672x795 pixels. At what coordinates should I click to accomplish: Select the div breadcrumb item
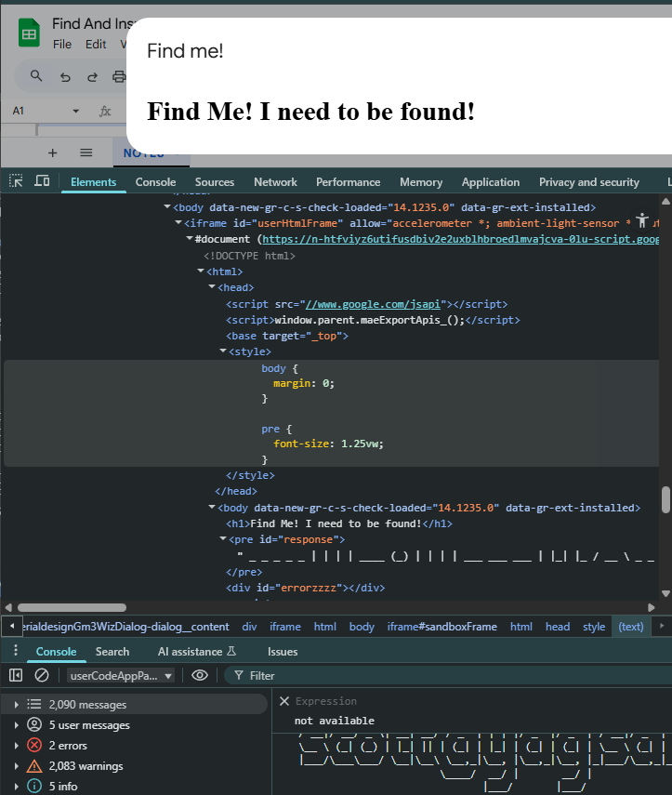point(249,627)
